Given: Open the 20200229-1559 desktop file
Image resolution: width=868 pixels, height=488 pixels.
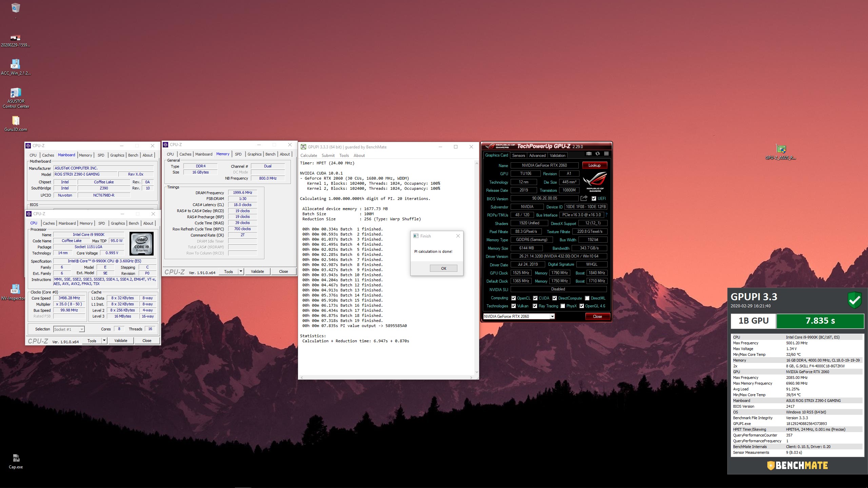Looking at the screenshot, I should (16, 38).
